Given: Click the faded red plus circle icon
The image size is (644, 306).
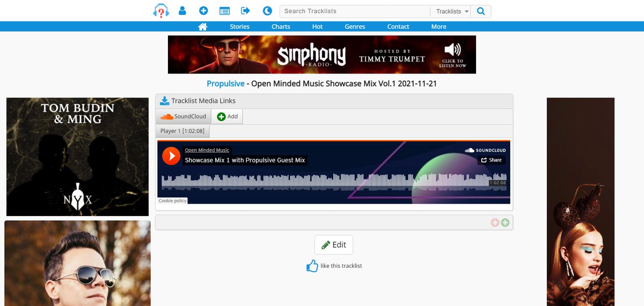Looking at the screenshot, I should (495, 222).
